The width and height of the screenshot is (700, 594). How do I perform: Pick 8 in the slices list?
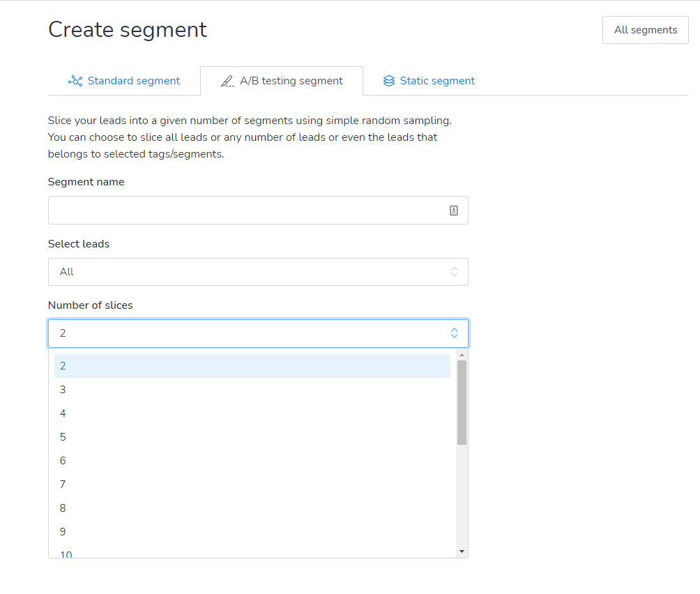point(252,508)
